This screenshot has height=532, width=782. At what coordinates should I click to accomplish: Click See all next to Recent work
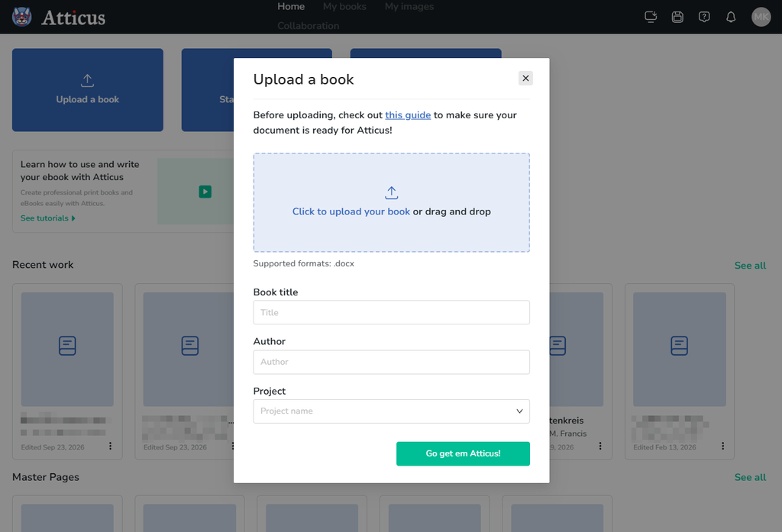point(750,266)
